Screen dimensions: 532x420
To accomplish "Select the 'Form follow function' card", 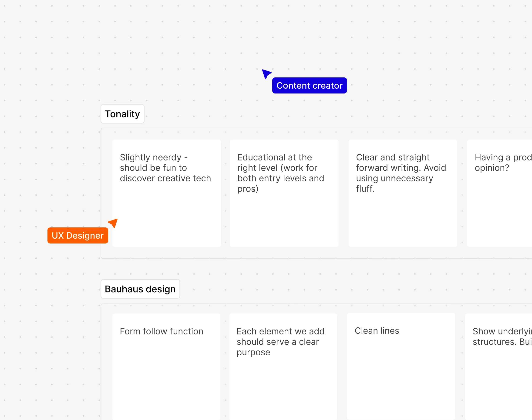I will 166,366.
